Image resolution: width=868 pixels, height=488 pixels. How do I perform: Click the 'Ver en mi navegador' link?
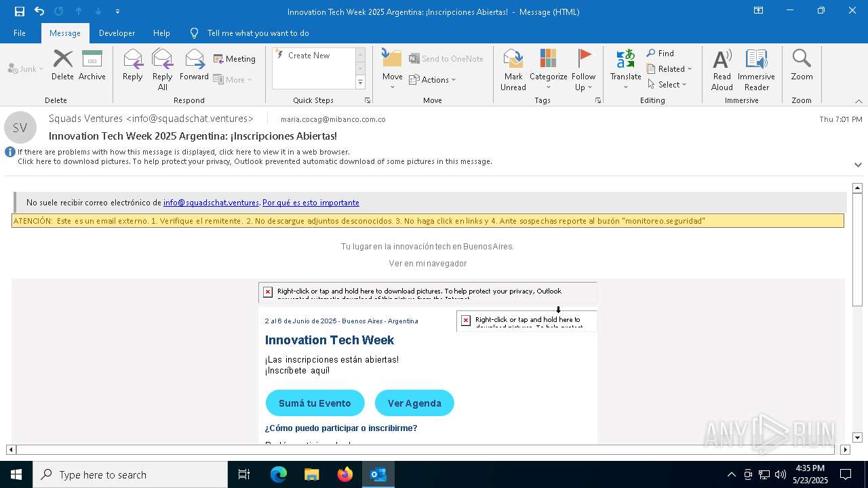pyautogui.click(x=428, y=264)
